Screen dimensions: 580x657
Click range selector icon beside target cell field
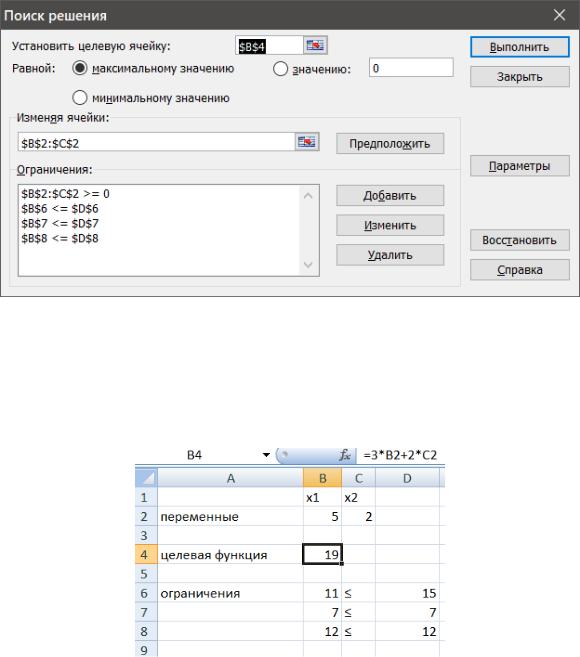coord(315,45)
